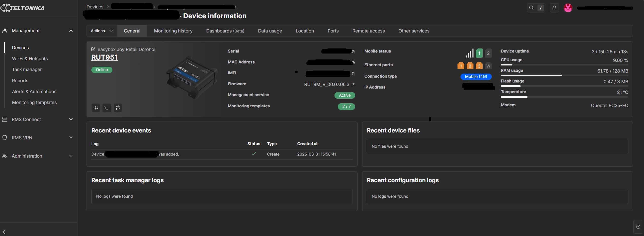644x236 pixels.
Task: Open Alerts & Automations page
Action: tap(34, 92)
